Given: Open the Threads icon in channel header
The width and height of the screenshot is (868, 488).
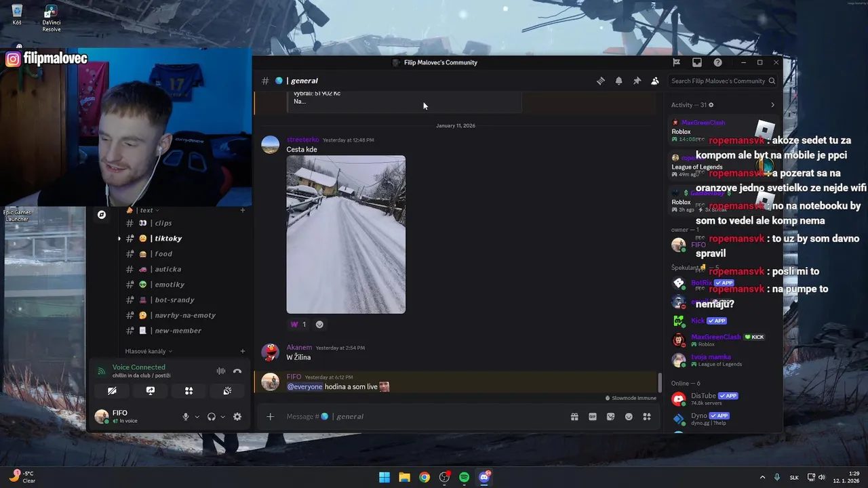Looking at the screenshot, I should 601,81.
